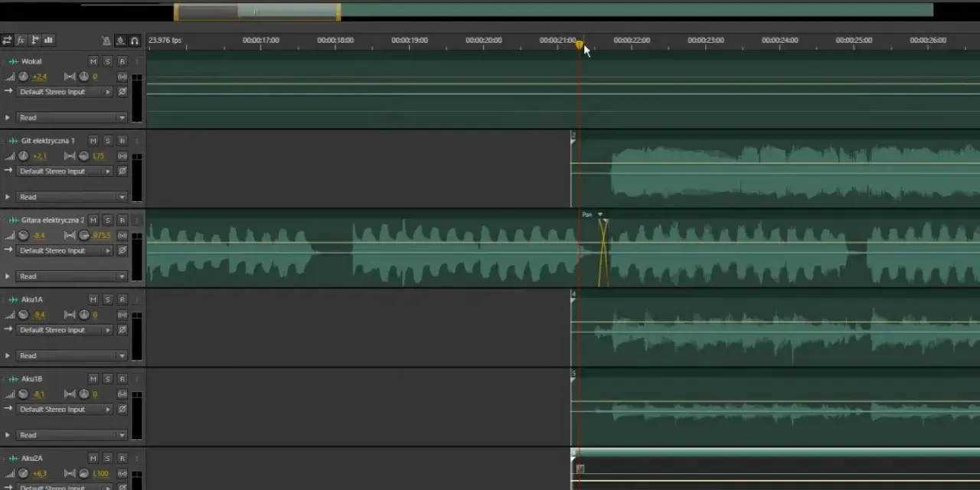Image resolution: width=980 pixels, height=490 pixels.
Task: Toggle Sum to Mono on Aku1B track
Action: [x=122, y=394]
